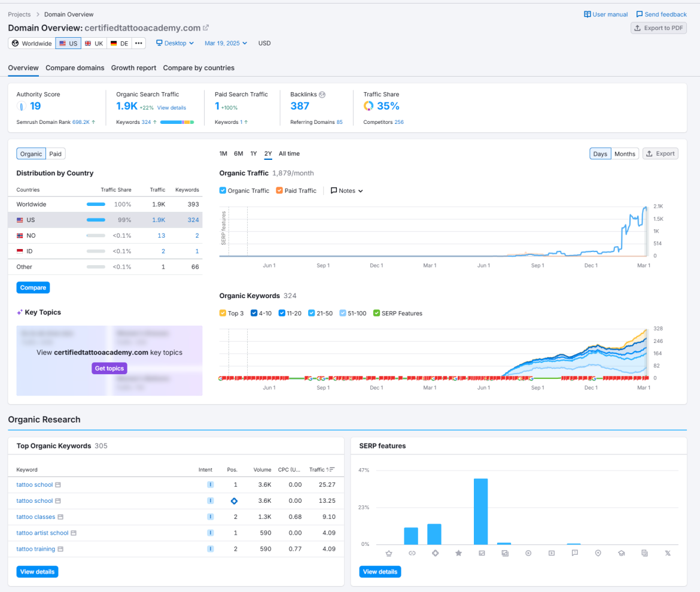Click the Send feedback speech bubble icon
Image resolution: width=700 pixels, height=592 pixels.
pos(639,14)
